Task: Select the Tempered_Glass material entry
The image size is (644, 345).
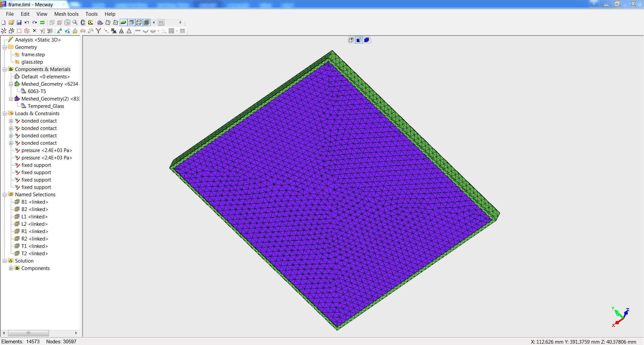Action: (46, 106)
